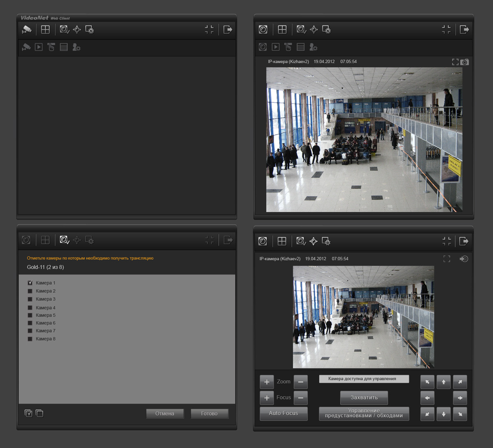Click the Захватить button
493x448 pixels.
tap(364, 397)
